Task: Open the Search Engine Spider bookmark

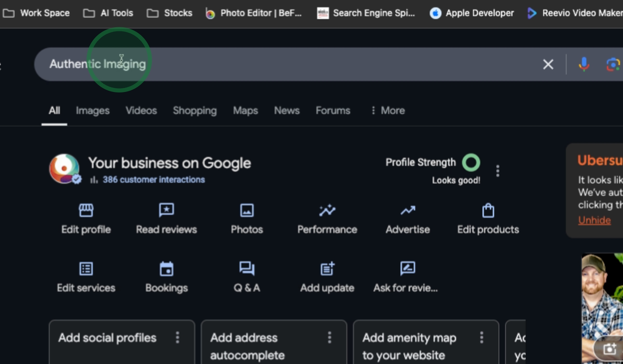Action: pos(366,13)
